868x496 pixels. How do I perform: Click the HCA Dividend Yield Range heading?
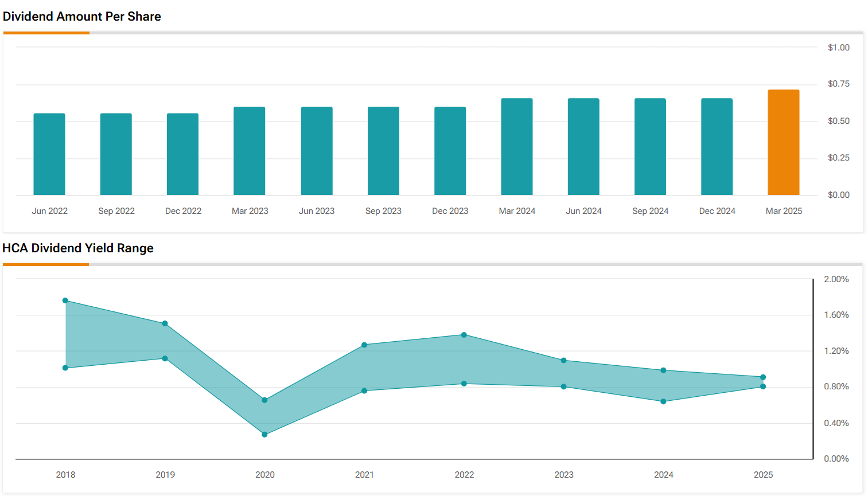78,248
